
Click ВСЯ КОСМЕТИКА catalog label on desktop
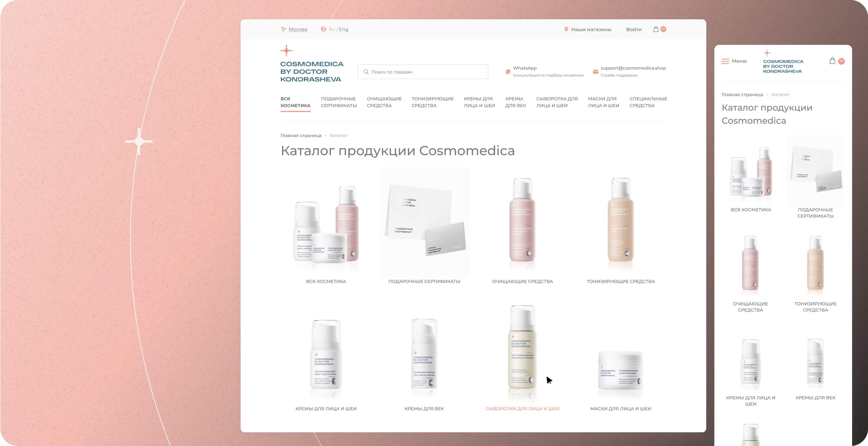coord(326,282)
